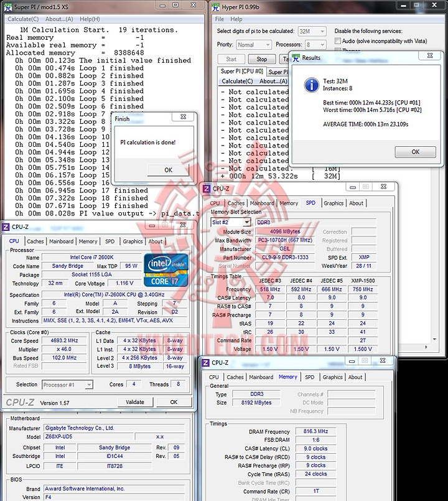448x501 pixels.
Task: Close the Results dialog
Action: tap(430, 55)
